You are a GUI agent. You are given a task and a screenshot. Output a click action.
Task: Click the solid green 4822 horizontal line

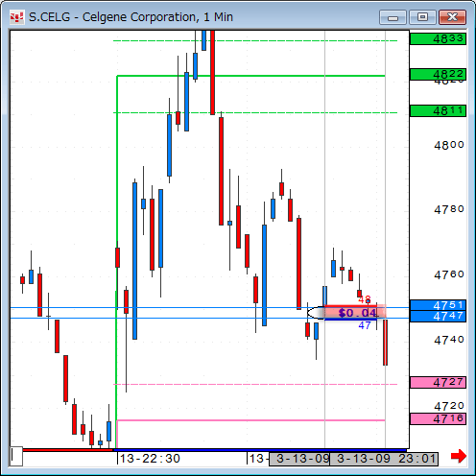point(251,76)
